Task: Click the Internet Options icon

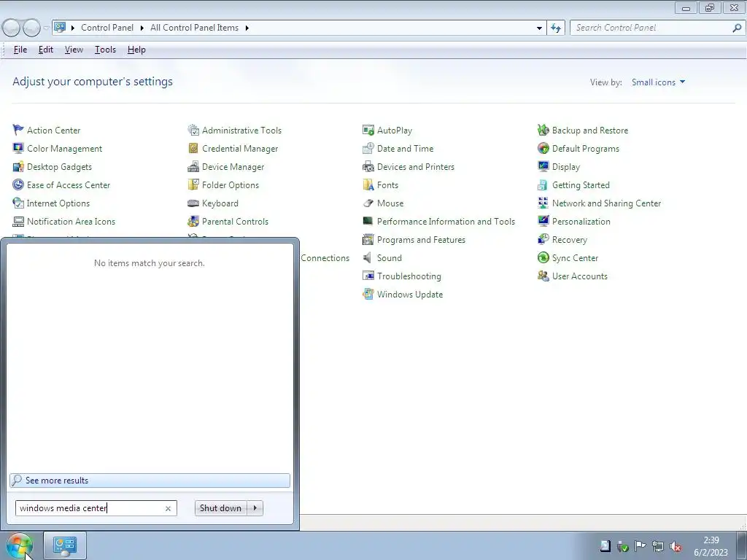Action: (x=18, y=203)
